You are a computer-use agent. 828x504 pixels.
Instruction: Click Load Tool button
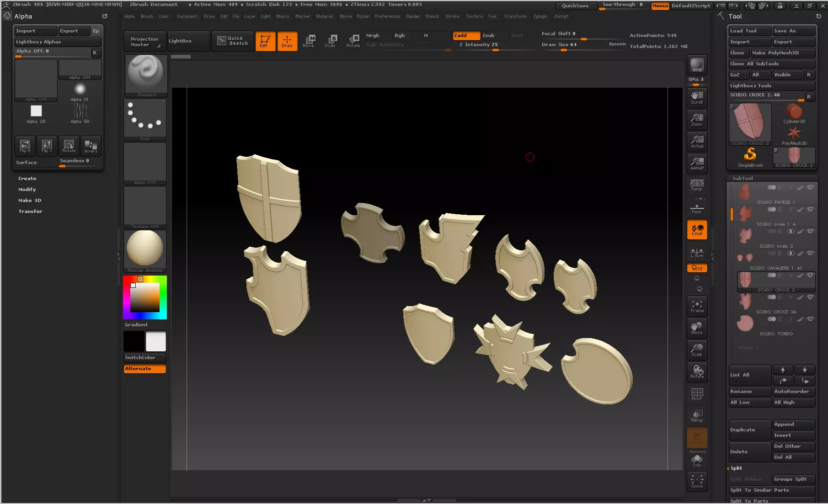tap(750, 31)
